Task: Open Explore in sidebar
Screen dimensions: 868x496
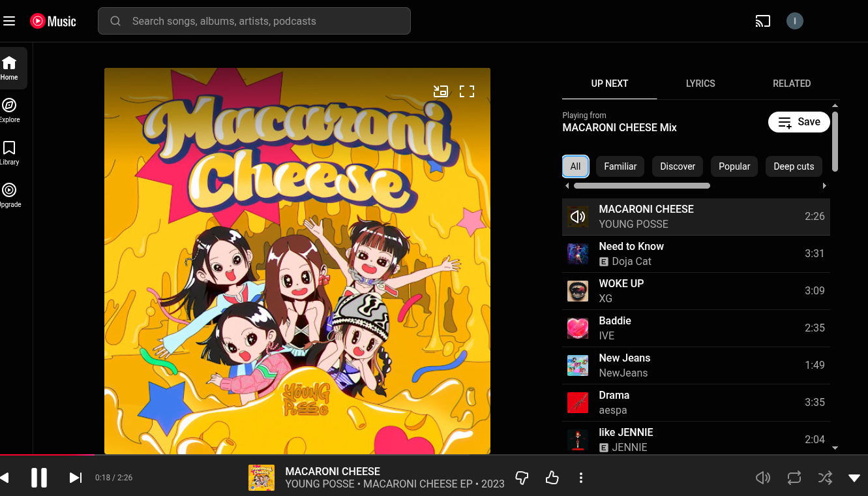Action: coord(9,110)
